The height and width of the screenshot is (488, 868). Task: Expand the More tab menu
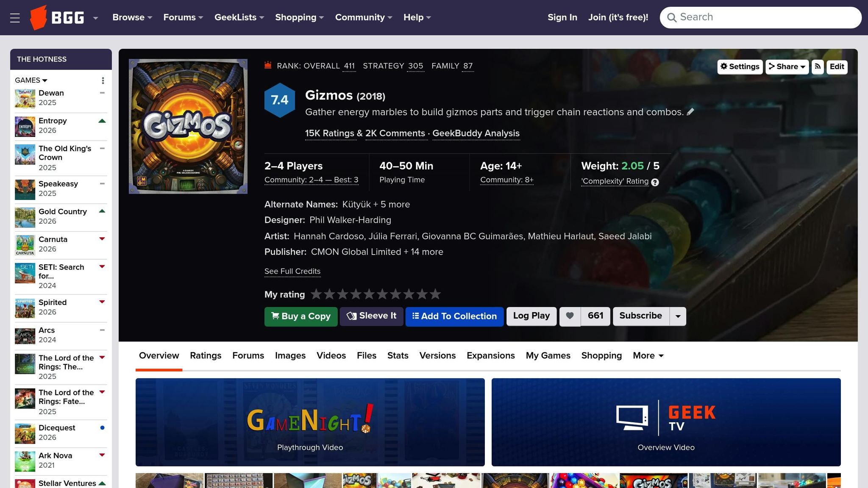pyautogui.click(x=648, y=356)
